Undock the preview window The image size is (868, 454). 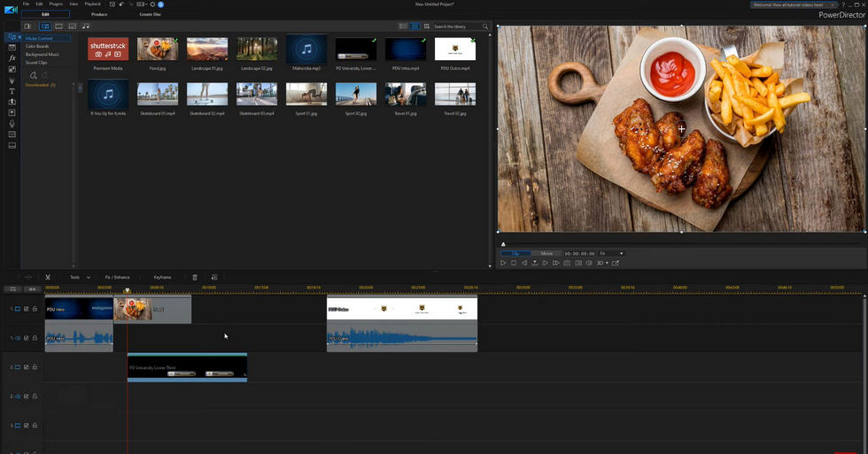coord(616,263)
